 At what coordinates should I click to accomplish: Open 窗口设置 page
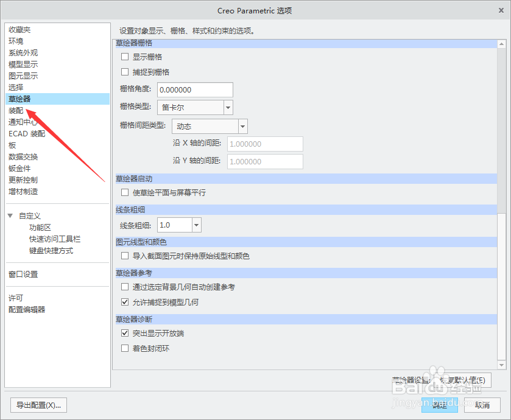(x=23, y=274)
